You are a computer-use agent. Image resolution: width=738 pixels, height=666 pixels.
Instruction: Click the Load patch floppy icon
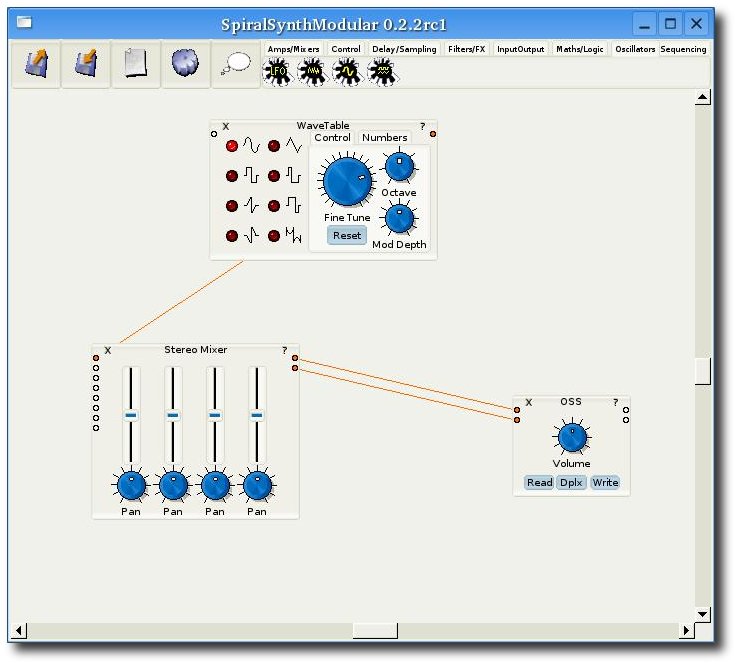[36, 64]
